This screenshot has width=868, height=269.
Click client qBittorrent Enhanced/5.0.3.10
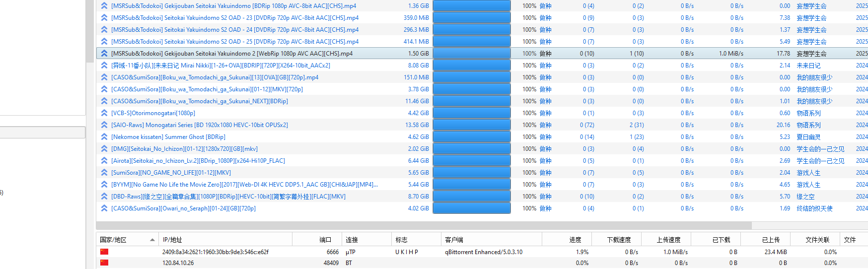[x=484, y=252]
